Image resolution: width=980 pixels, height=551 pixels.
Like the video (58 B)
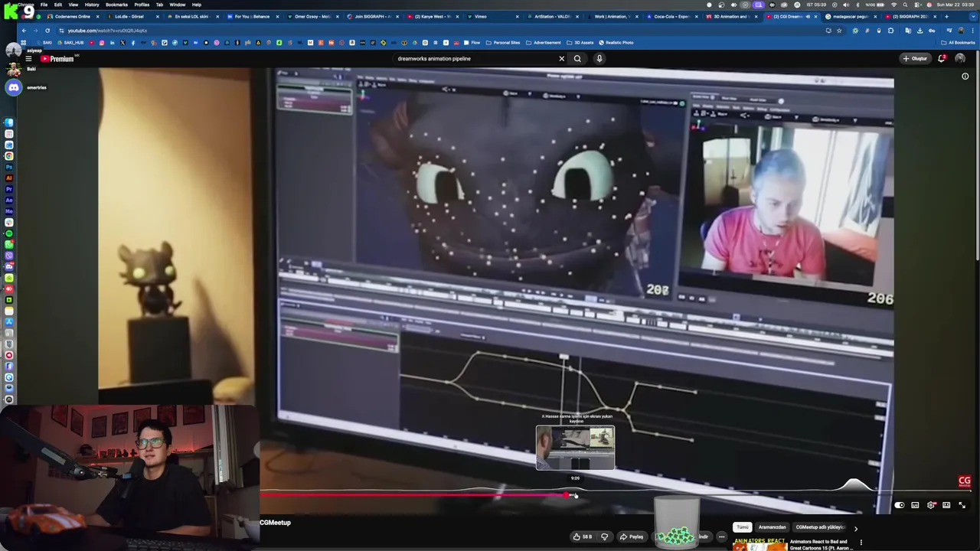(x=583, y=536)
